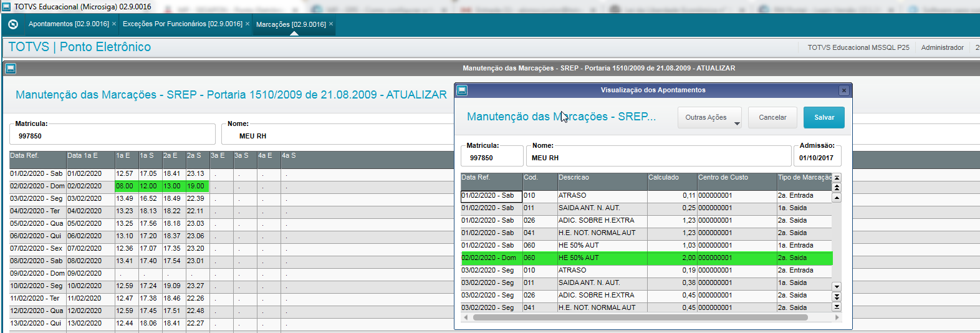
Task: Click the 03/02/2020 - Seg row in background grid
Action: 231,199
